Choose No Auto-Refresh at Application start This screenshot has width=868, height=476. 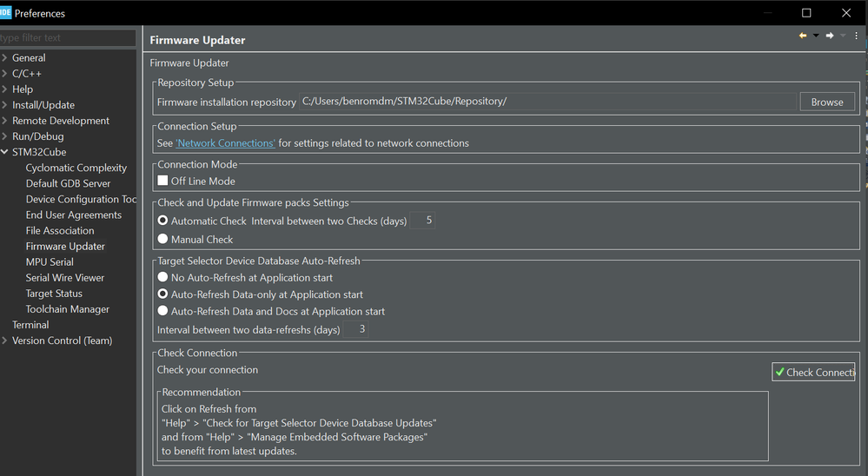click(162, 278)
